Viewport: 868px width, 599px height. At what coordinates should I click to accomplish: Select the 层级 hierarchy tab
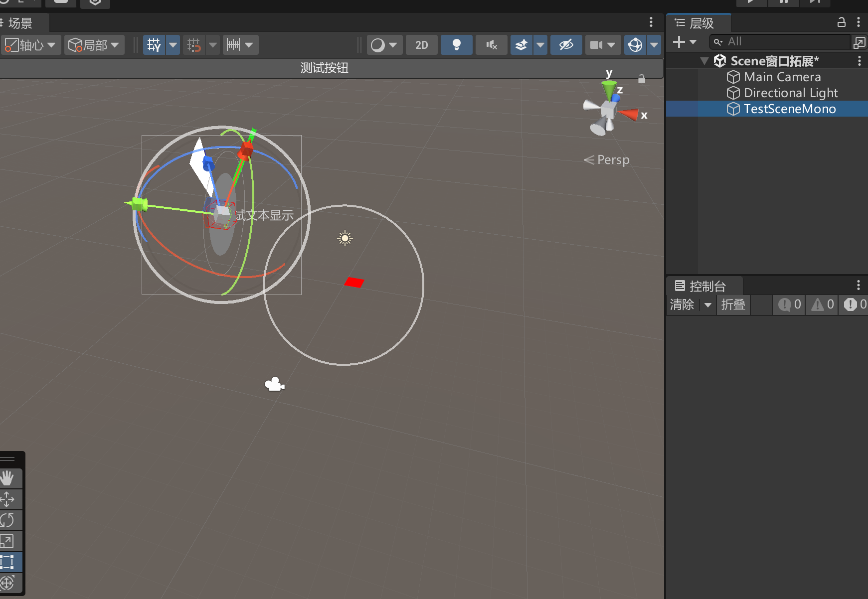698,23
